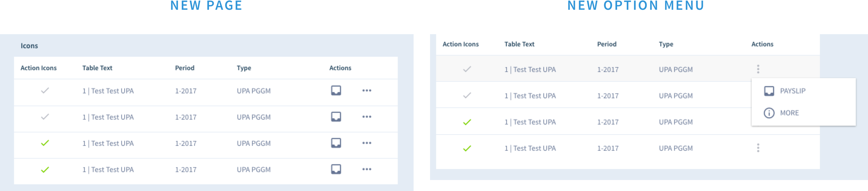This screenshot has width=868, height=191.
Task: Click the gray checkmark in the first row
Action: [44, 91]
